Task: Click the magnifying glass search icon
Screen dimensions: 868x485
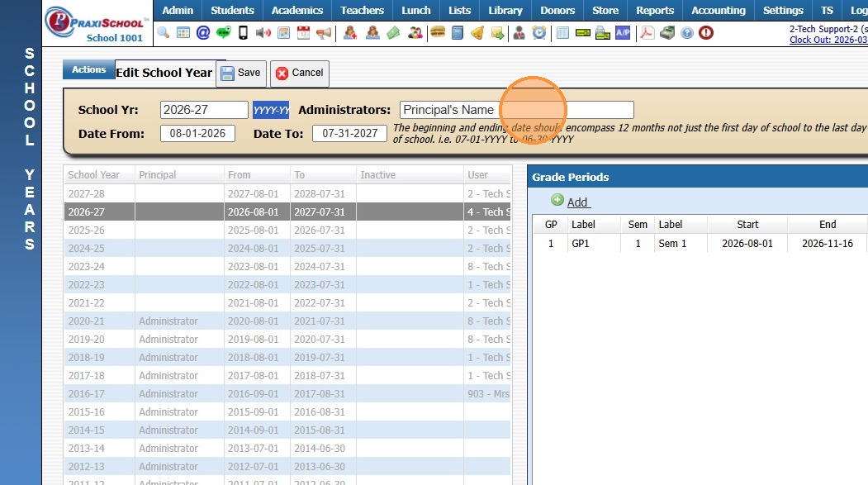Action: pos(163,33)
